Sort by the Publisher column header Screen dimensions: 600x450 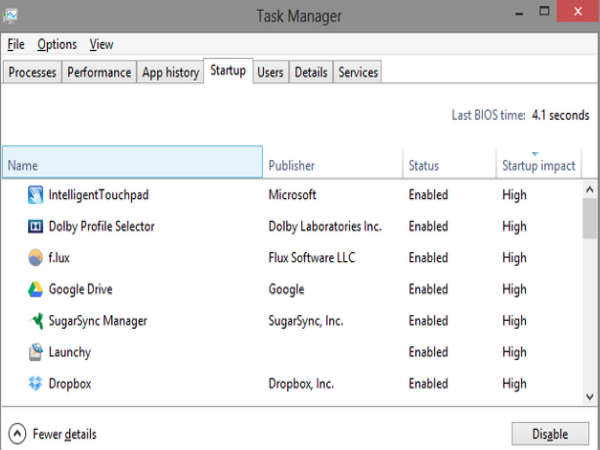[333, 162]
